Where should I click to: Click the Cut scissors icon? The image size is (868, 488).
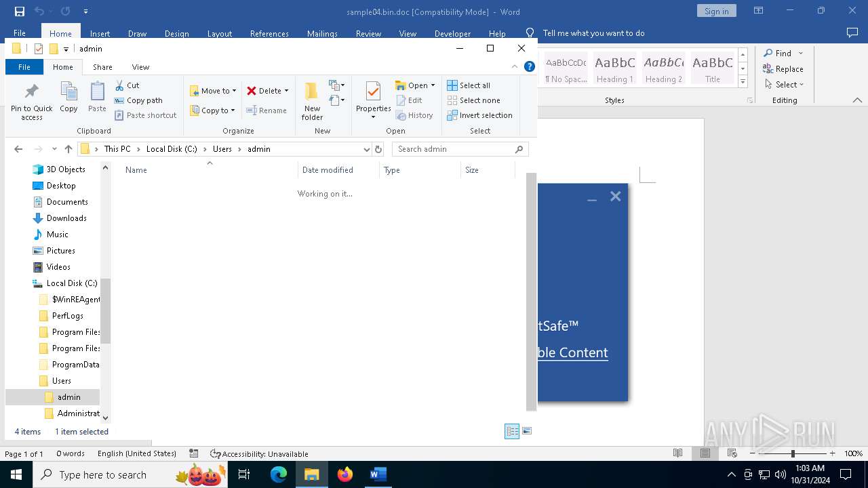pyautogui.click(x=119, y=85)
